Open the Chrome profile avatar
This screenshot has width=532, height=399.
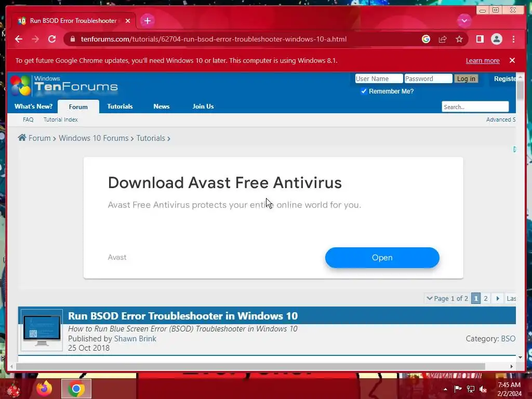pyautogui.click(x=496, y=39)
